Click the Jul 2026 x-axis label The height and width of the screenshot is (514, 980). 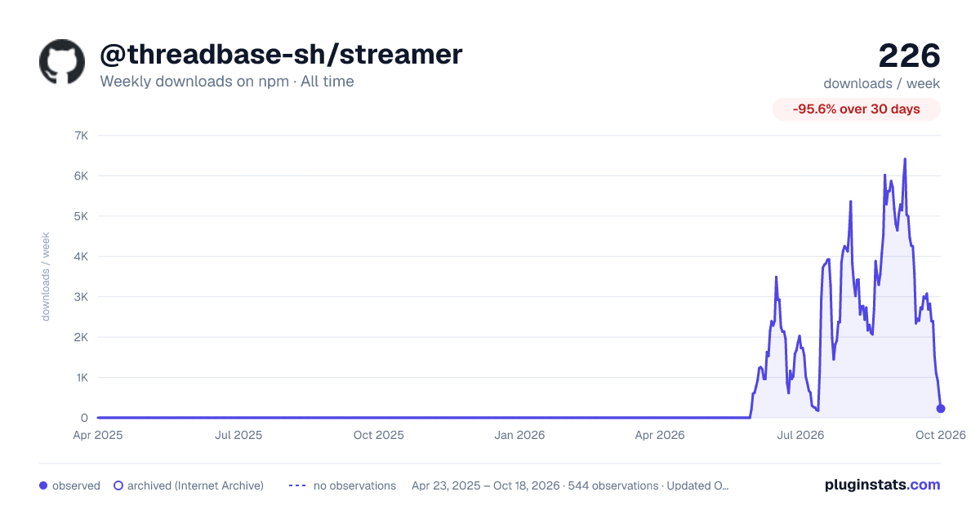(800, 435)
